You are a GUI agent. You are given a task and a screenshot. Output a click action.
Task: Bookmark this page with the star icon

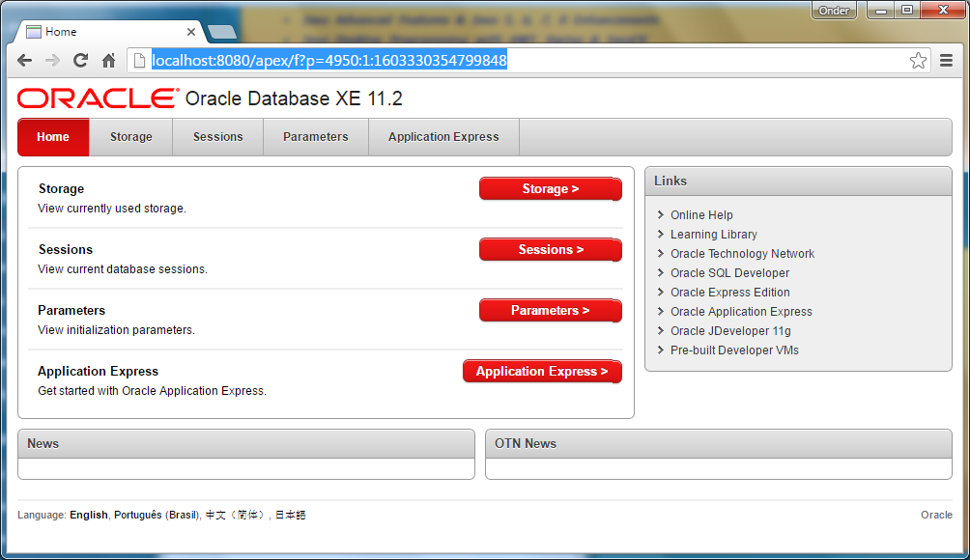point(918,61)
